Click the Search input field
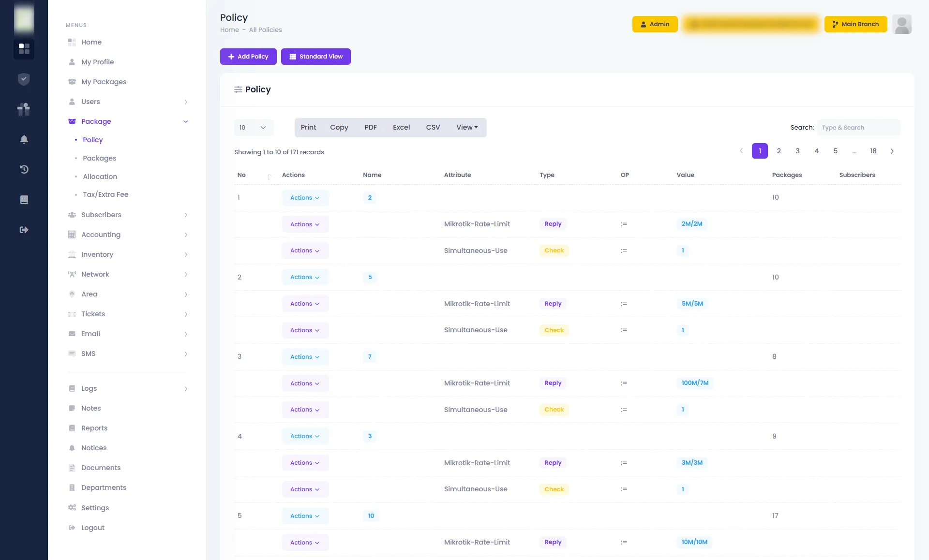The height and width of the screenshot is (560, 929). click(x=858, y=128)
